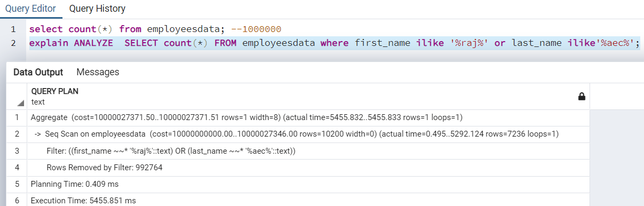Image resolution: width=644 pixels, height=206 pixels.
Task: Click the Planning Time: 0.409 ms cell
Action: tap(309, 184)
